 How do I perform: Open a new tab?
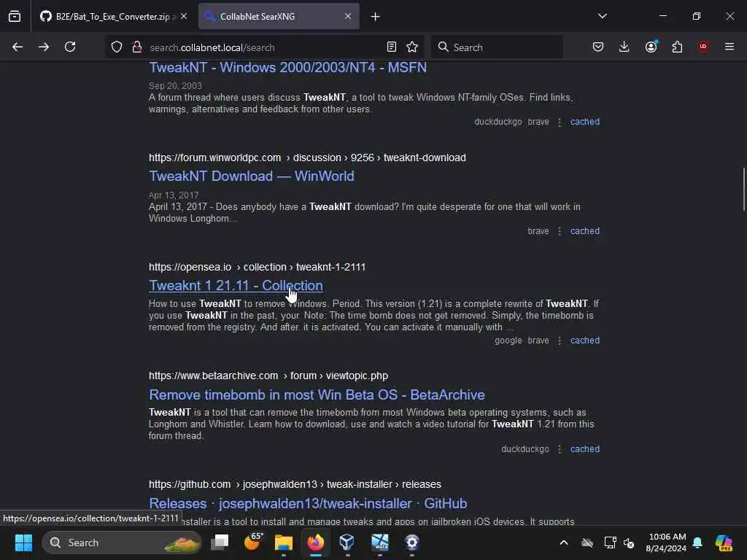(376, 17)
